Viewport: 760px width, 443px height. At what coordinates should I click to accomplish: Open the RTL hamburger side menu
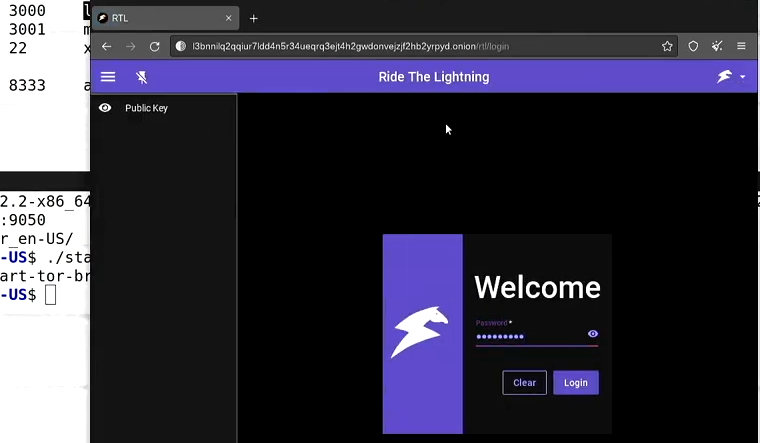coord(108,77)
